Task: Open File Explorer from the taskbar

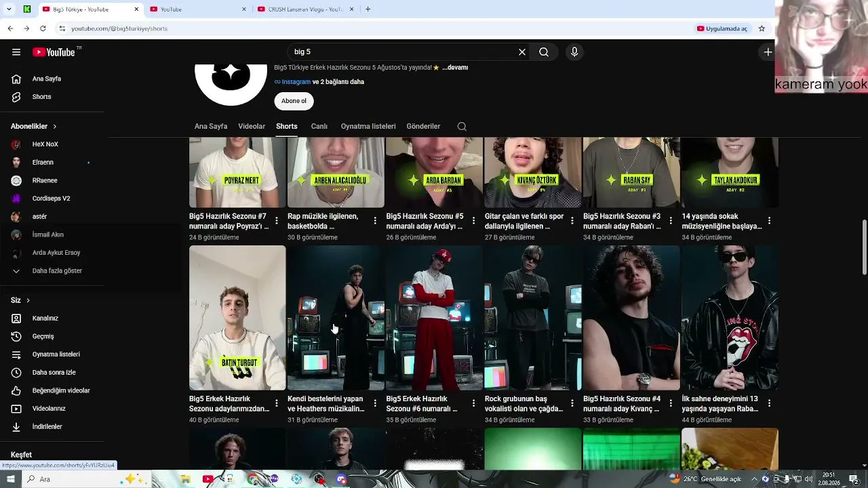Action: (x=185, y=479)
